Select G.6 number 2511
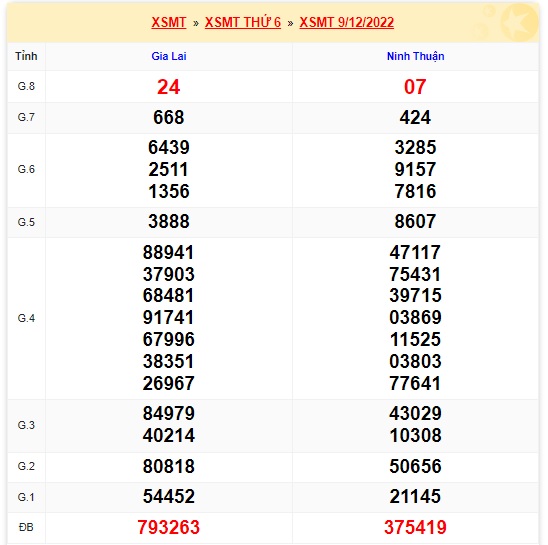 pyautogui.click(x=169, y=170)
